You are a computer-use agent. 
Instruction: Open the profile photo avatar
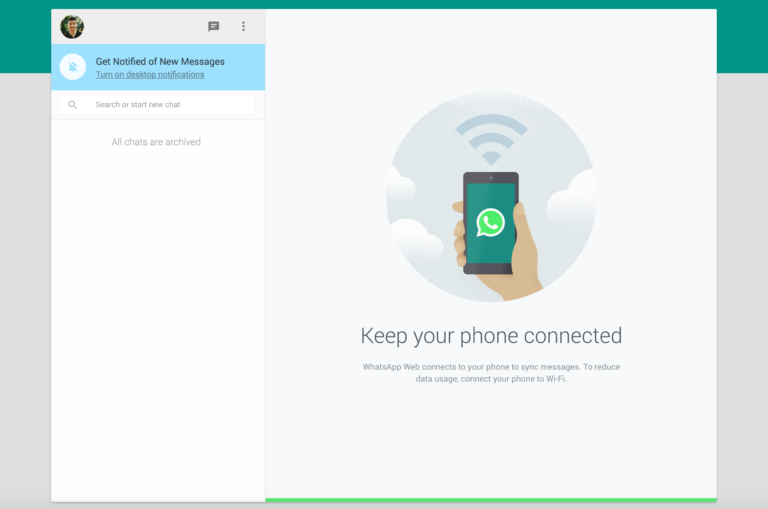72,26
